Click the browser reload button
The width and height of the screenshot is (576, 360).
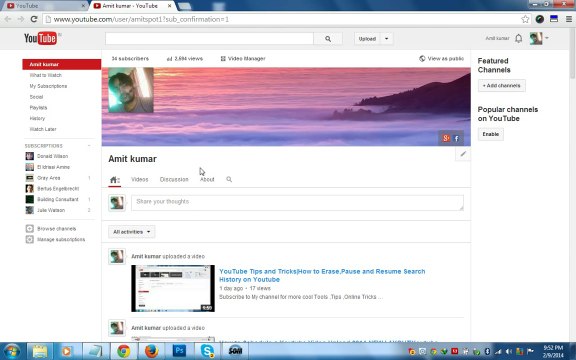(34, 19)
